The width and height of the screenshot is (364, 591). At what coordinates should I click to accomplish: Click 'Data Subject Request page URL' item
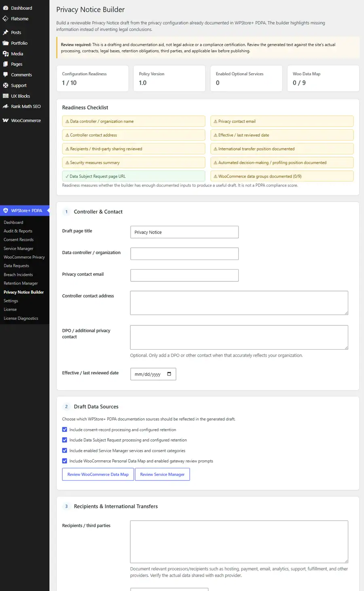click(133, 176)
